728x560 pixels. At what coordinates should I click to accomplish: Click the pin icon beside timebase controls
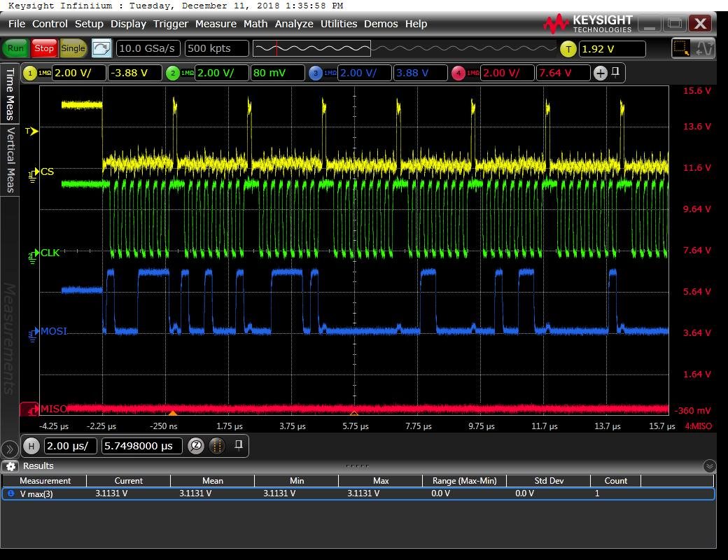click(x=239, y=445)
